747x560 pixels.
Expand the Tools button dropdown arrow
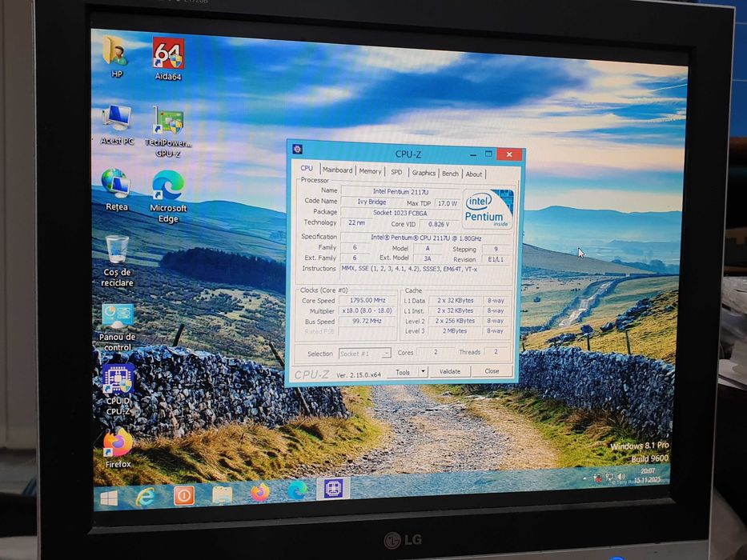click(x=423, y=371)
